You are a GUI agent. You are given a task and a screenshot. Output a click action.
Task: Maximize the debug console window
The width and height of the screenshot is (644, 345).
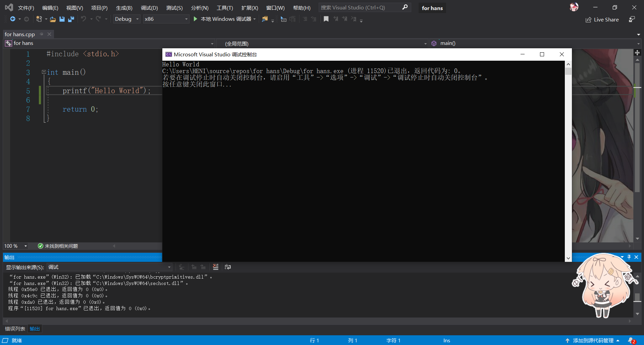[542, 54]
